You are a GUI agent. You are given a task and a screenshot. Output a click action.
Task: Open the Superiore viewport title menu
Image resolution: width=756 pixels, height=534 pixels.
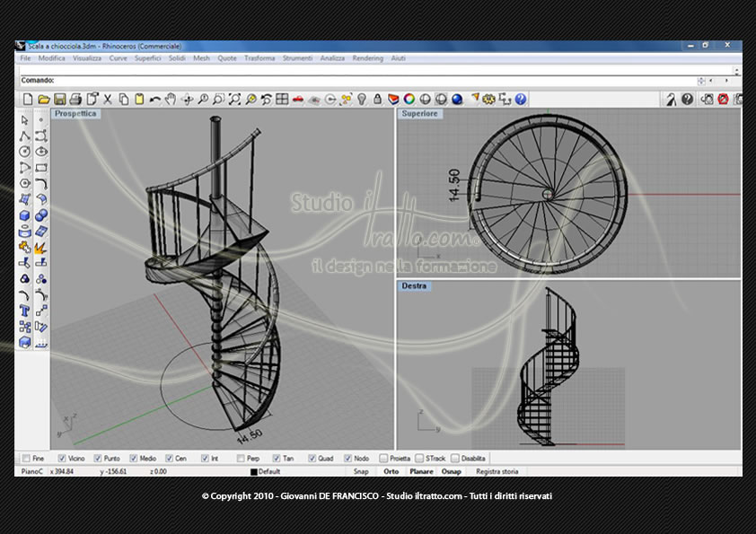pos(419,114)
